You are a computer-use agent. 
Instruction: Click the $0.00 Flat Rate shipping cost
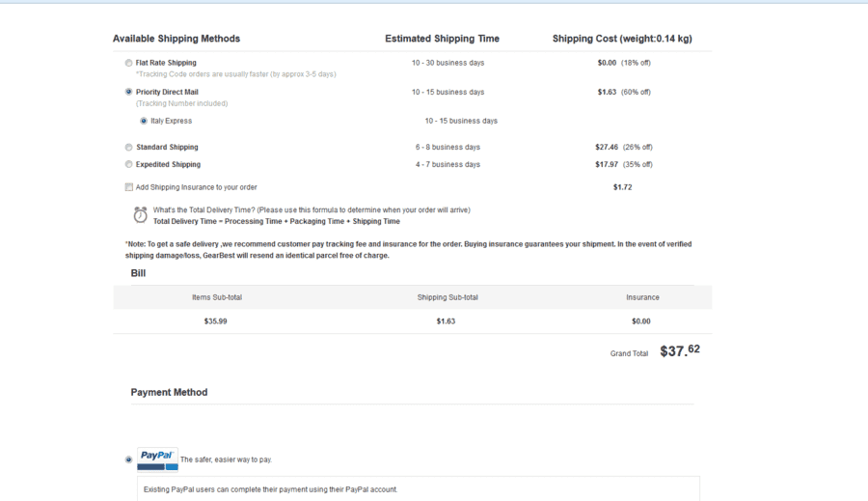pos(607,63)
